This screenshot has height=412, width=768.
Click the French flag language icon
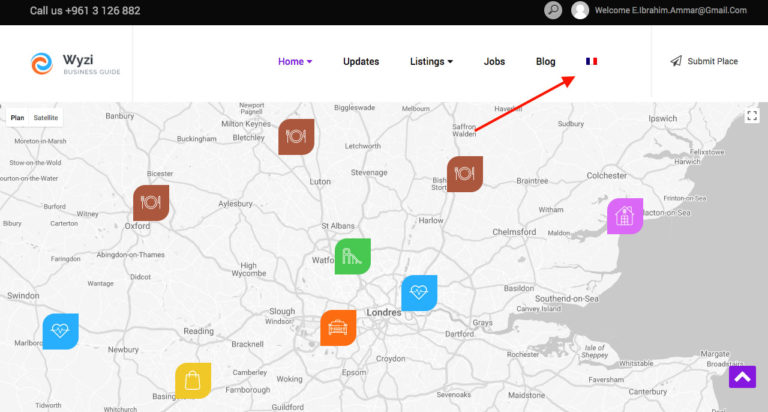(x=591, y=61)
